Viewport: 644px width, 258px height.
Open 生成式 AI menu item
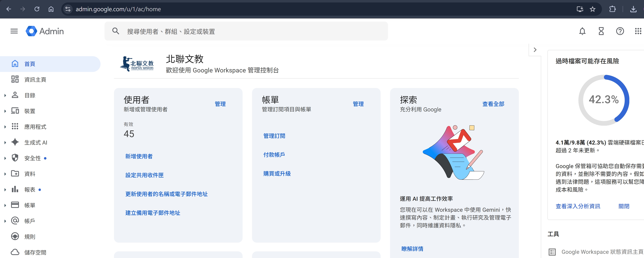pos(50,142)
